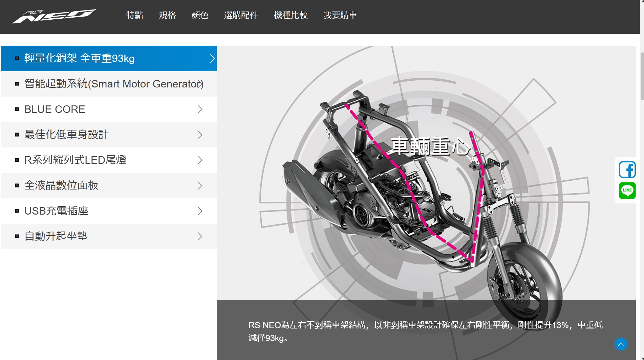Click chevron on 智能起動系統 row
644x360 pixels.
pos(200,84)
